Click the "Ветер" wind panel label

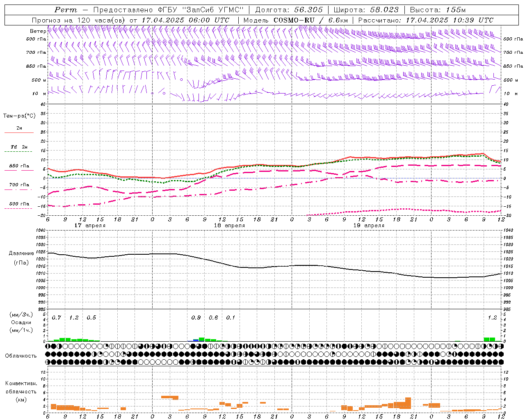coord(38,31)
